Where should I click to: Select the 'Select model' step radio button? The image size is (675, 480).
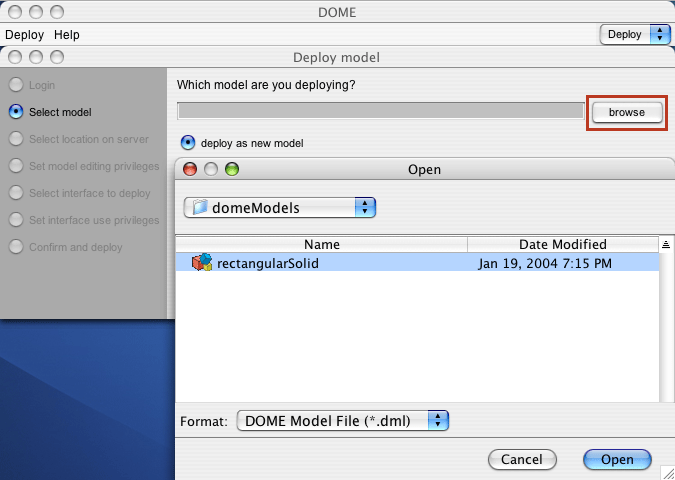tap(16, 112)
